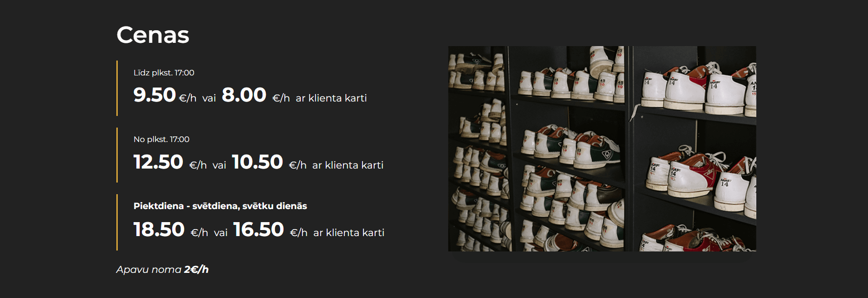Click the 8.00 €/h client card price
This screenshot has height=298, width=868.
pyautogui.click(x=256, y=95)
